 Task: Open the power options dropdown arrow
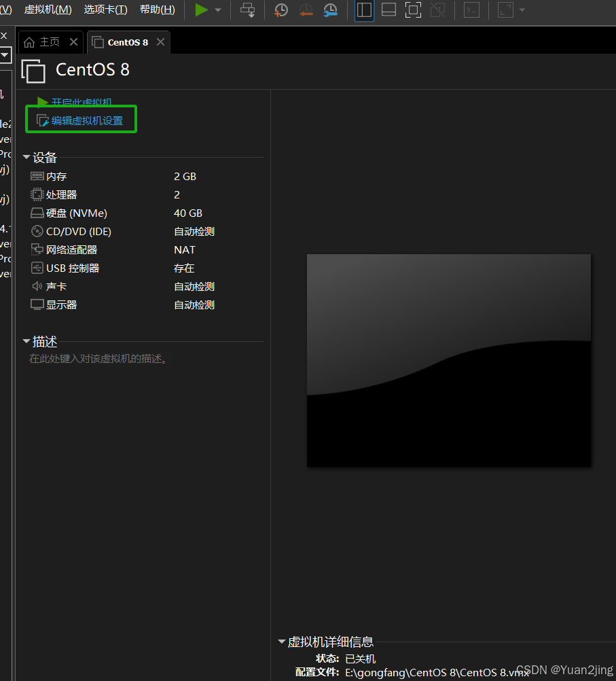(x=218, y=10)
